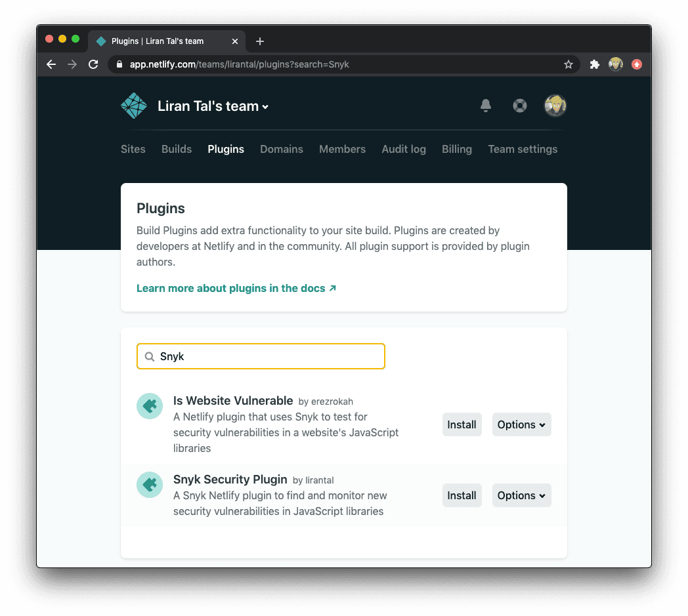
Task: Bookmark this page with the star icon
Action: point(569,64)
